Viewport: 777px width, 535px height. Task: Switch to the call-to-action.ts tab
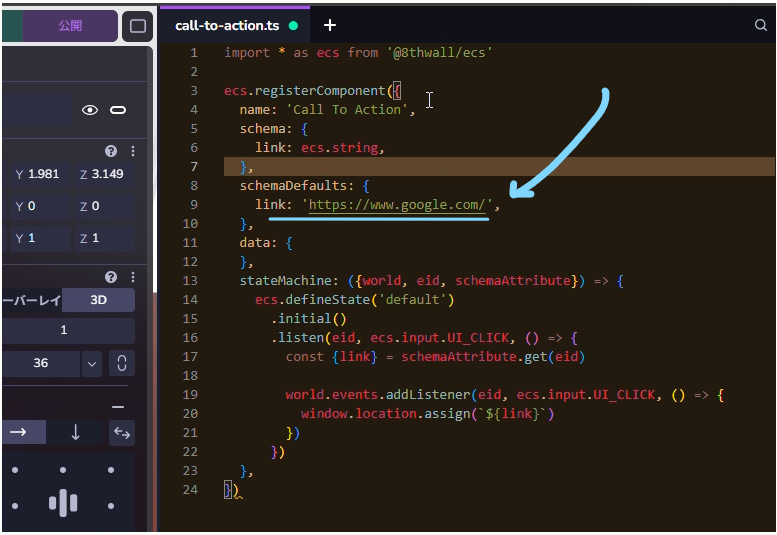tap(227, 26)
